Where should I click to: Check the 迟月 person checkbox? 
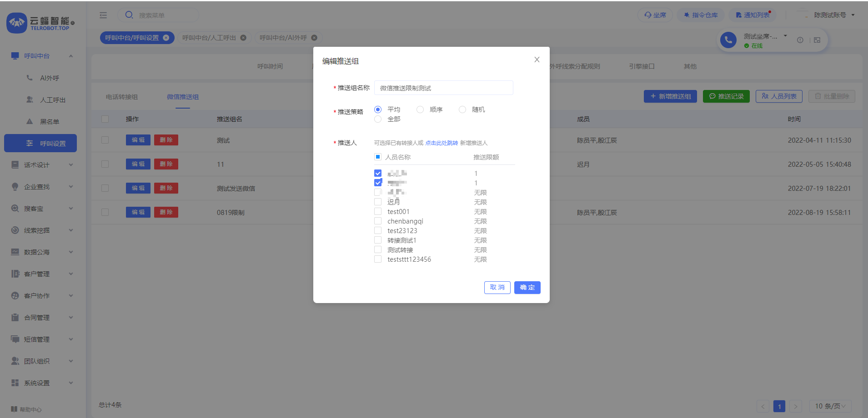click(x=378, y=202)
